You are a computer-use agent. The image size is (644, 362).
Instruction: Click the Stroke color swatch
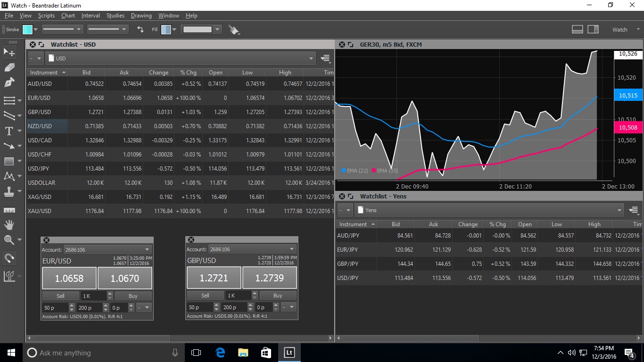[x=27, y=29]
